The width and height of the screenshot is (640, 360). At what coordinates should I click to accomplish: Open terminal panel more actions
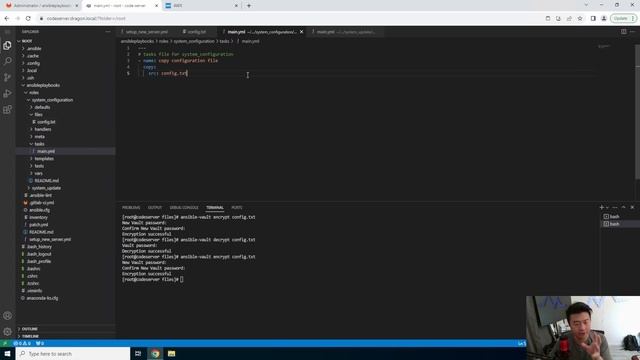(x=615, y=207)
